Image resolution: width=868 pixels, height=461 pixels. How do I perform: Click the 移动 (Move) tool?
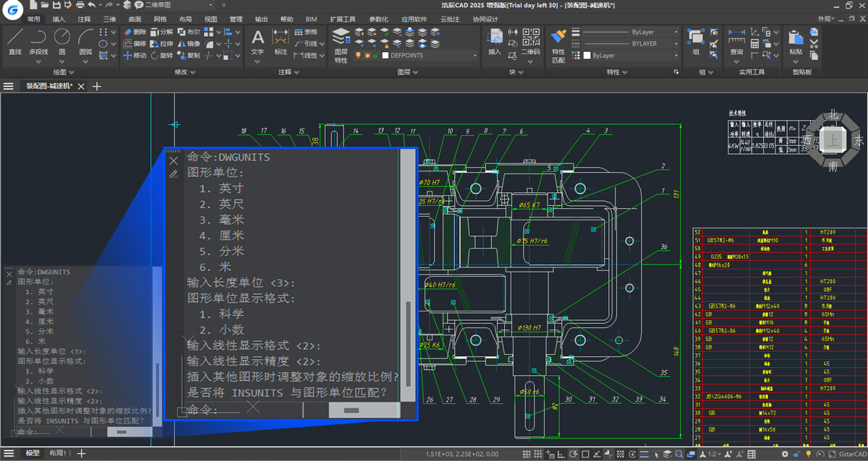tap(135, 56)
